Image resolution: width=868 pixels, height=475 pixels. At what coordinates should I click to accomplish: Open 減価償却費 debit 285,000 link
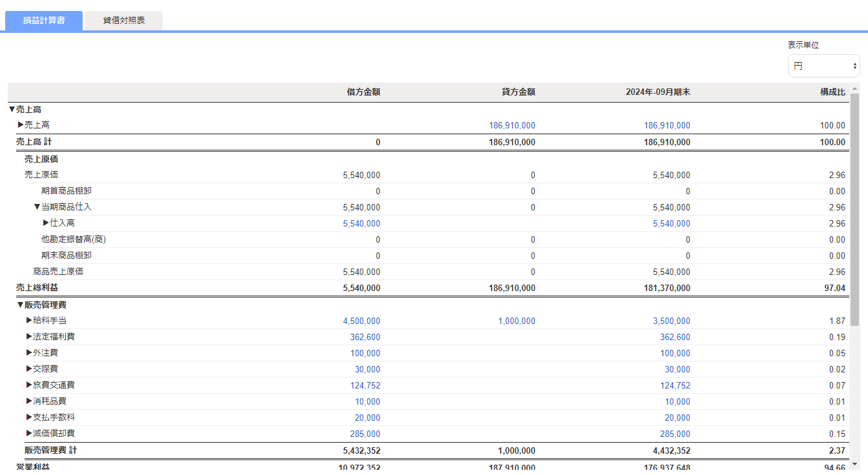coord(366,434)
